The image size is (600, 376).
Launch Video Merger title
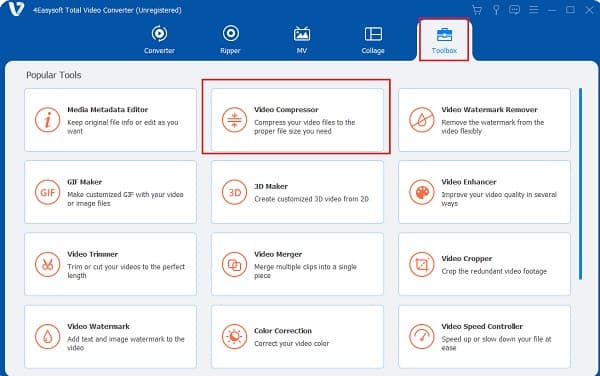pyautogui.click(x=278, y=254)
